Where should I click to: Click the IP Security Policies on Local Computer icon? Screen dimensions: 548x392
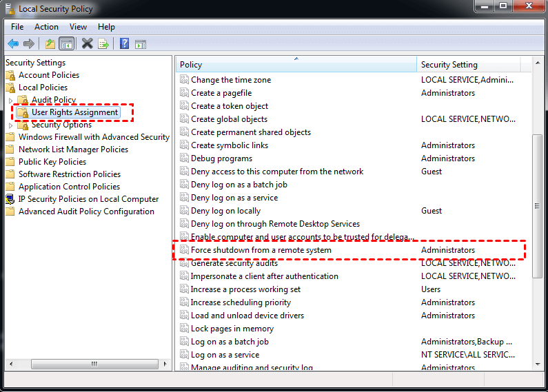point(10,199)
